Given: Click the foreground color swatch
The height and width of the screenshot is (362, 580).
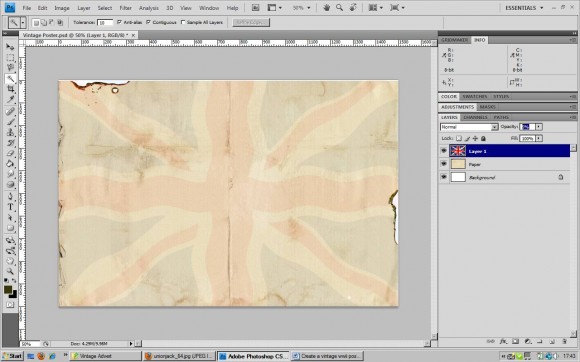Looking at the screenshot, I should tap(8, 290).
